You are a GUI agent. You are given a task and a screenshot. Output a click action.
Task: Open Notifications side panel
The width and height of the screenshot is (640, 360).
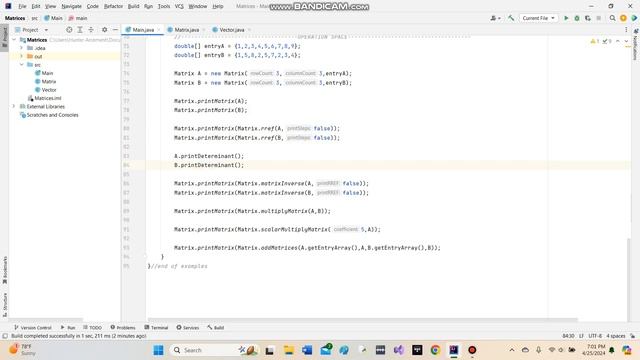[x=636, y=45]
